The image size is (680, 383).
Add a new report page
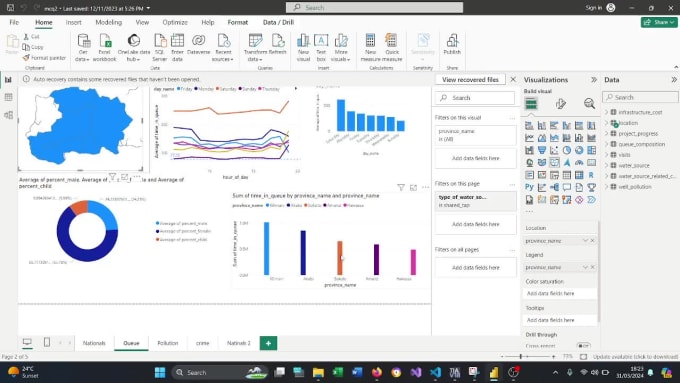click(x=268, y=343)
